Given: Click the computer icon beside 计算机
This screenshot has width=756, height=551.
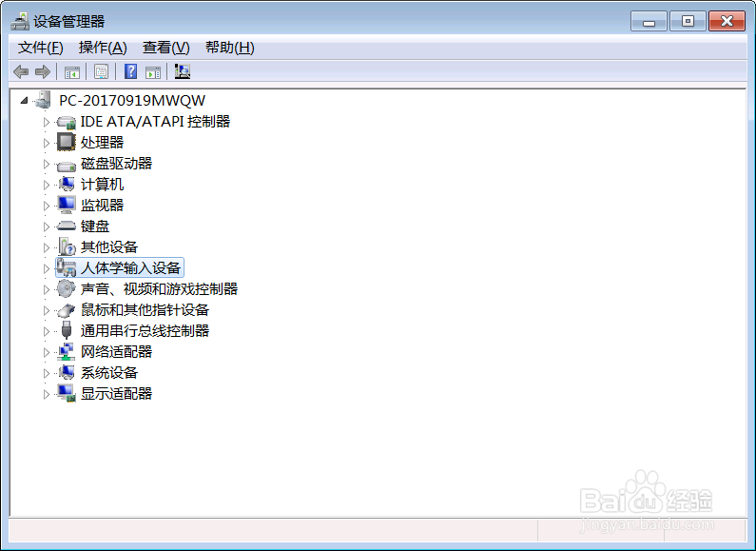Looking at the screenshot, I should tap(66, 185).
